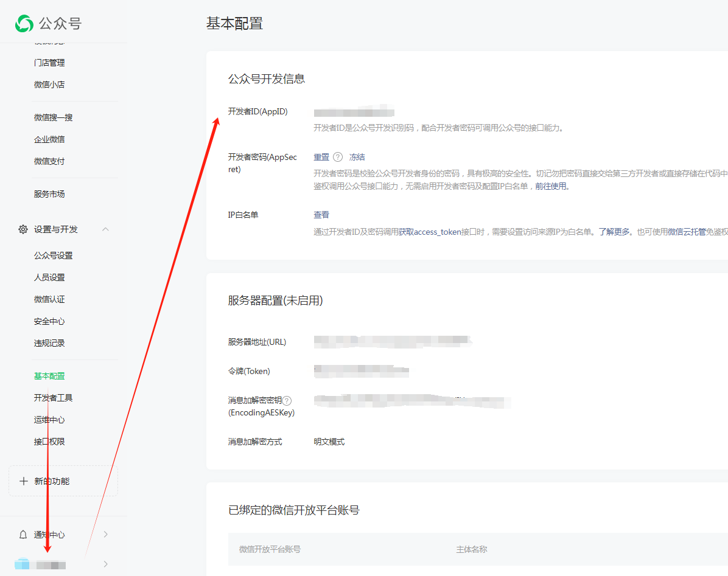Viewport: 728px width, 576px height.
Task: Click the 新的功能 button
Action: tap(63, 481)
